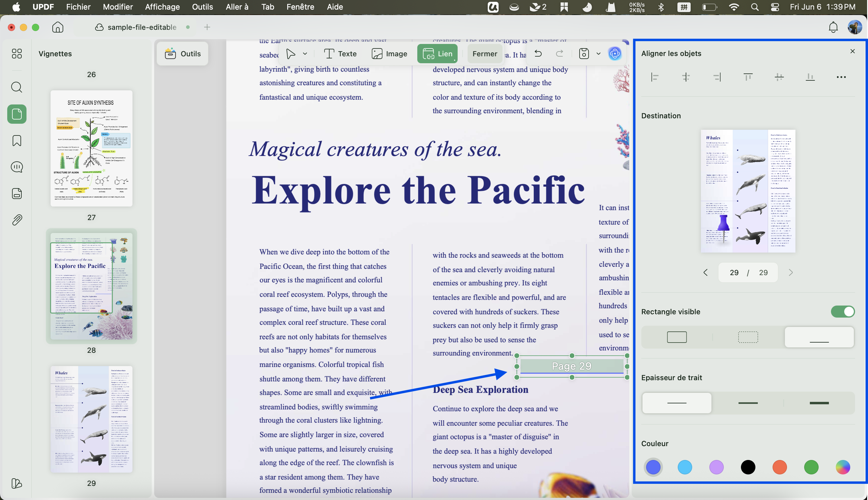Viewport: 868px width, 500px height.
Task: Open the search panel in sidebar
Action: pos(17,87)
